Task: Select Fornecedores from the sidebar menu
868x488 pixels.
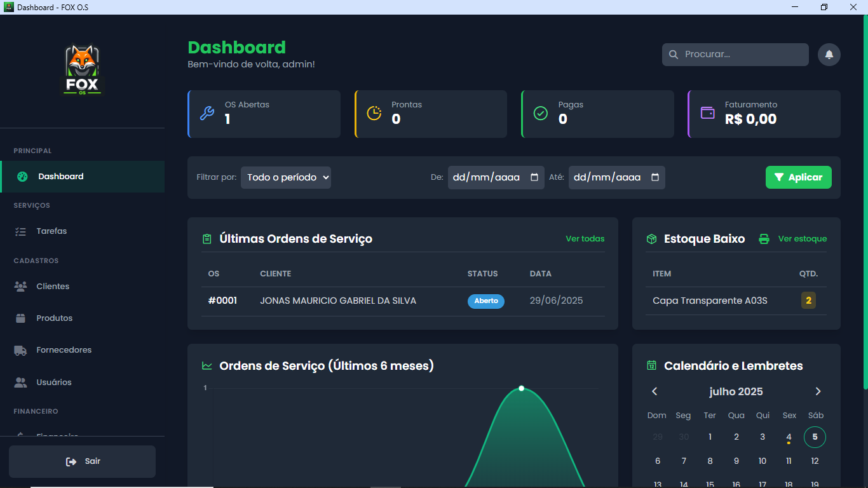Action: pyautogui.click(x=64, y=350)
